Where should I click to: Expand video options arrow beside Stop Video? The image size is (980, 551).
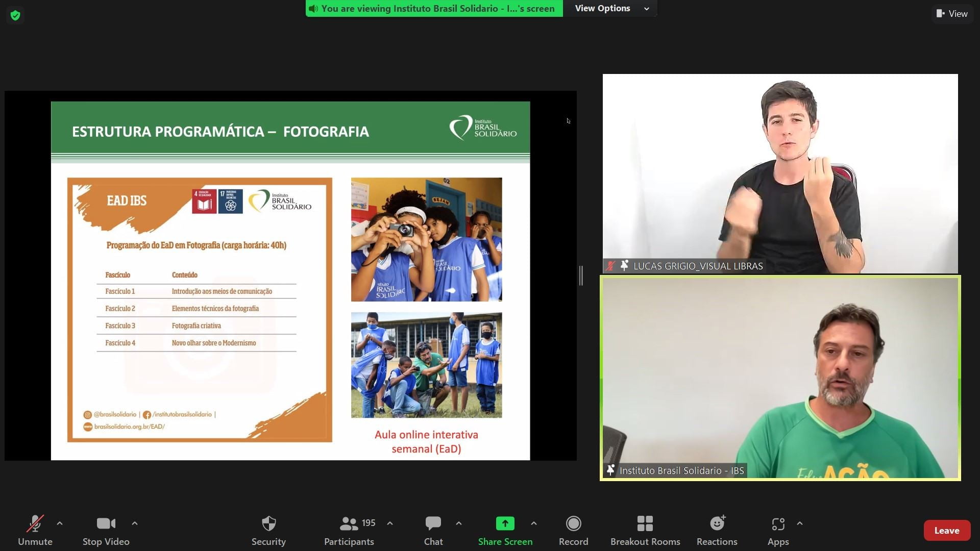click(135, 523)
